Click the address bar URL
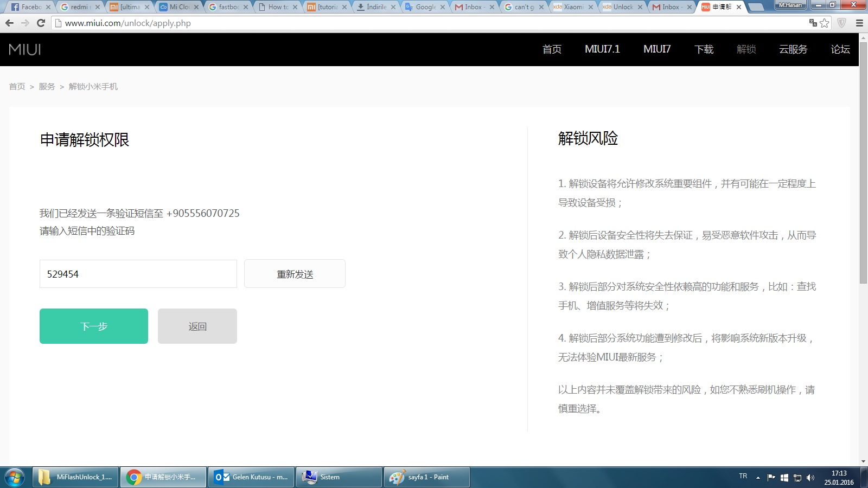Screen dimensions: 868x488 point(128,23)
